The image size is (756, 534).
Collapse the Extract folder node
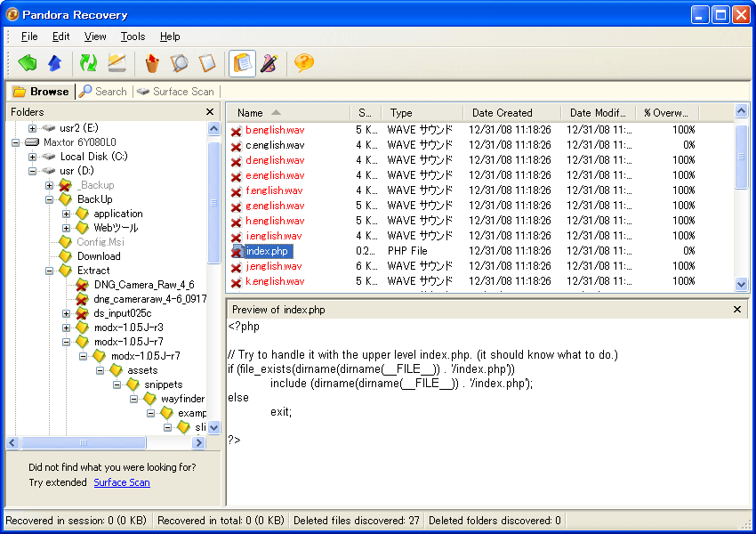click(49, 271)
